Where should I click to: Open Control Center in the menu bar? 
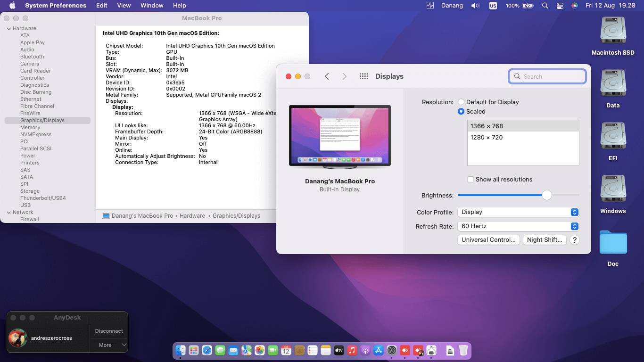point(560,6)
